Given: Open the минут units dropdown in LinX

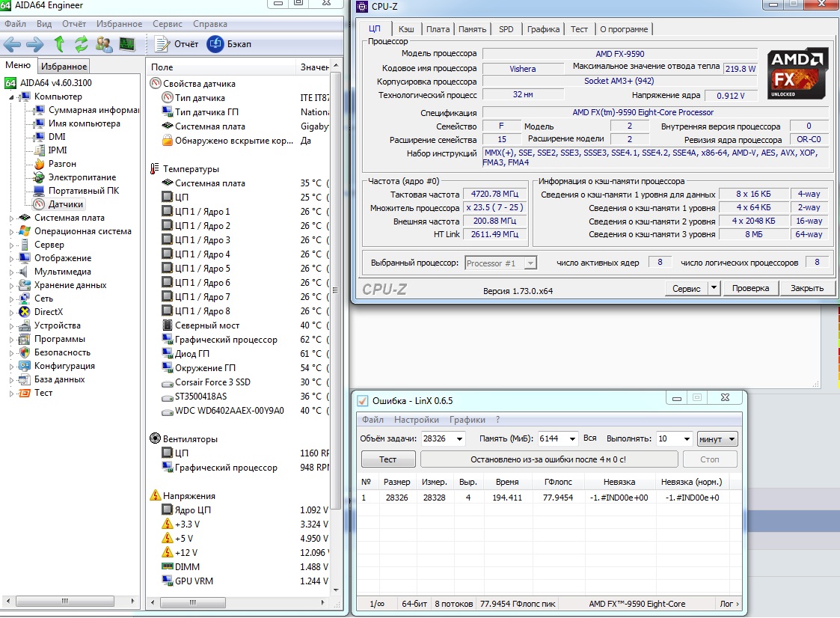Looking at the screenshot, I should point(717,439).
